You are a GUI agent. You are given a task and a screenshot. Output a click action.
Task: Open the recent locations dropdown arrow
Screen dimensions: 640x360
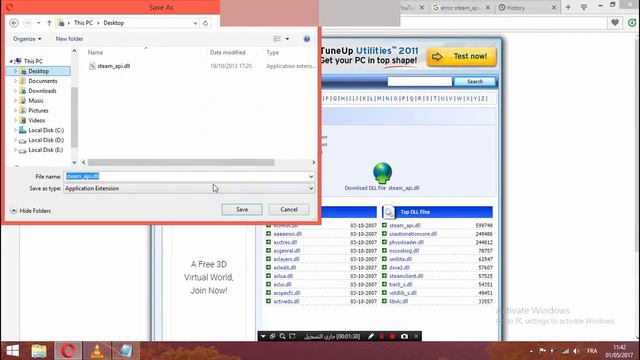pyautogui.click(x=39, y=23)
